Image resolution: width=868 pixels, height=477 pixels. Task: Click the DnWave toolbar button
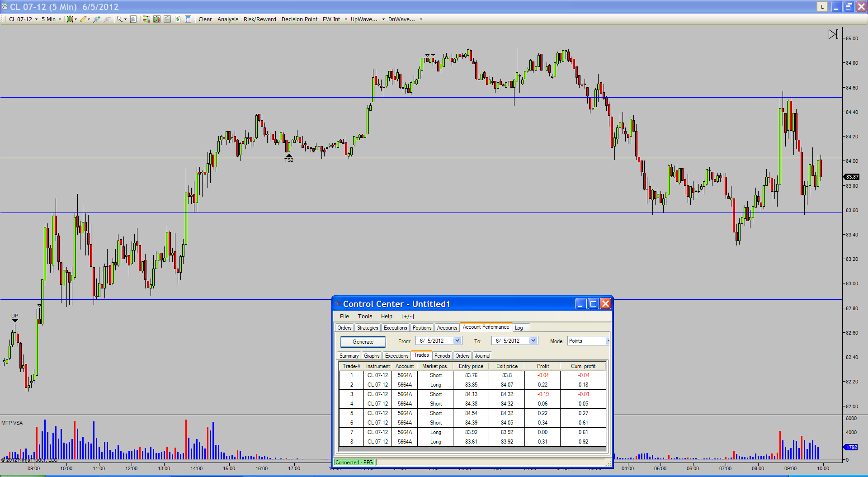(401, 19)
